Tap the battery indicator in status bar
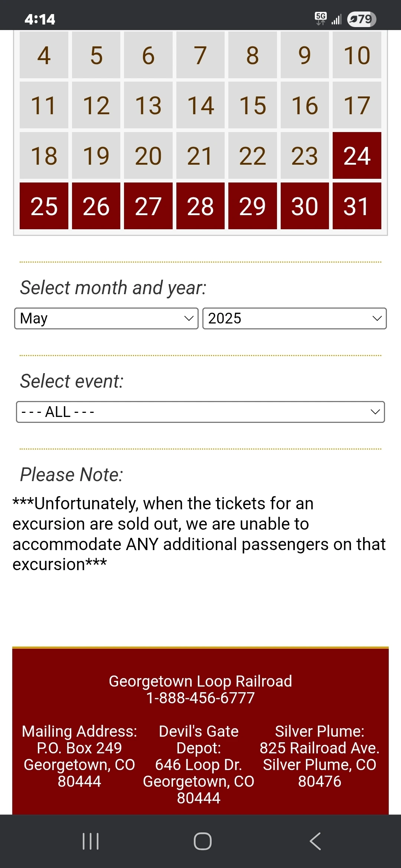The width and height of the screenshot is (401, 868). [x=361, y=19]
